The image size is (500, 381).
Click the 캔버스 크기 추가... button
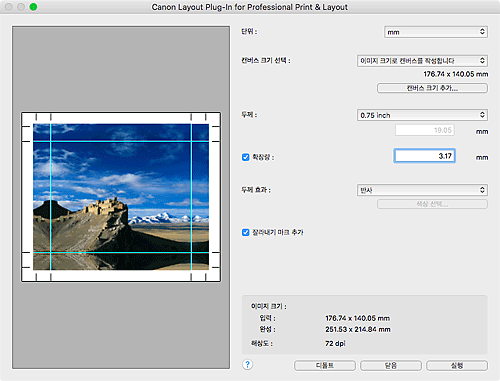click(432, 88)
